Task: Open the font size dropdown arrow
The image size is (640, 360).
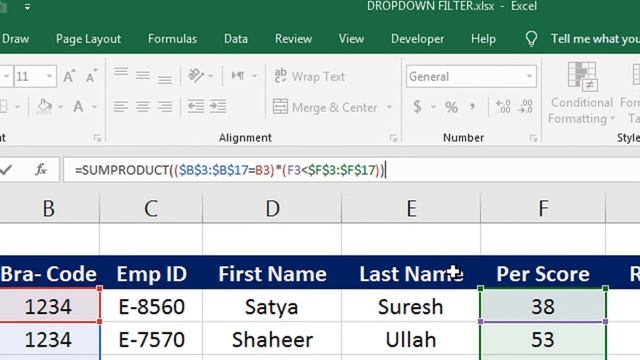Action: click(x=49, y=76)
